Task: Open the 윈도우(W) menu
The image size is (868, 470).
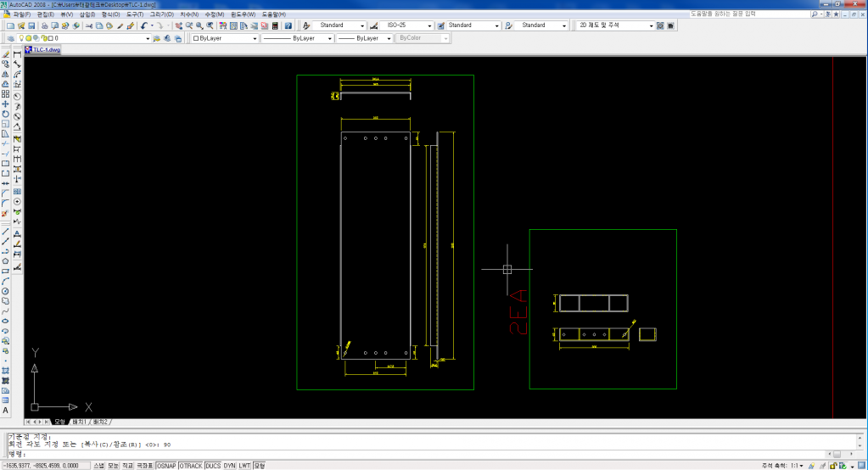Action: [x=243, y=14]
